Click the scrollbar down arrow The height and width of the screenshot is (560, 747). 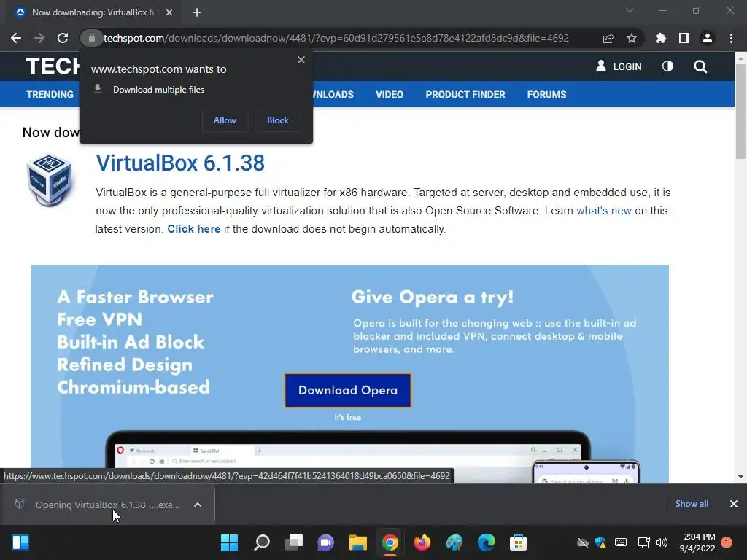pyautogui.click(x=740, y=477)
